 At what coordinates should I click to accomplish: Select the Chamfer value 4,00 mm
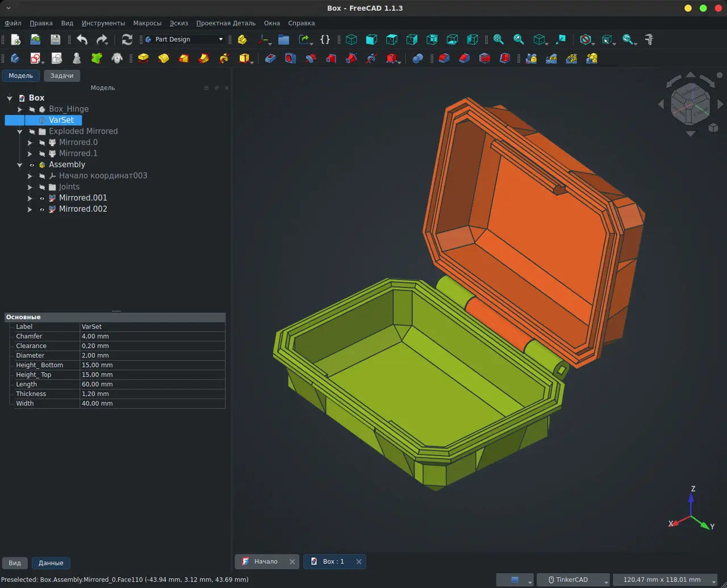(x=152, y=336)
